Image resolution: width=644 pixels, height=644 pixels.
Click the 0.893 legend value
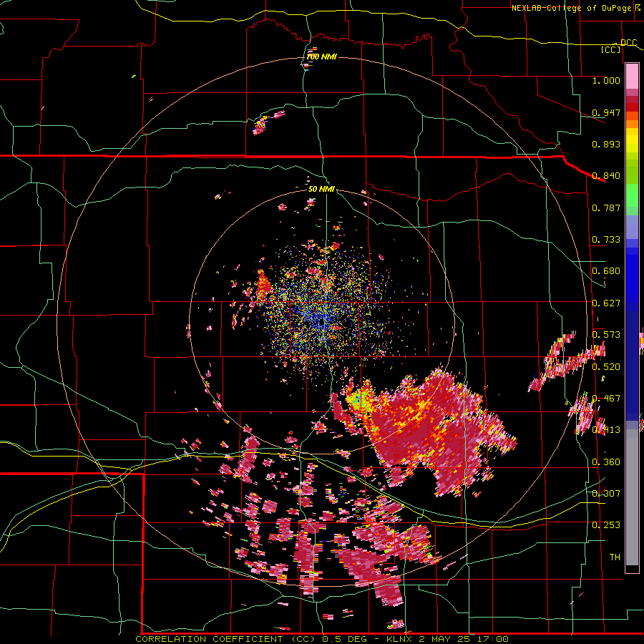pyautogui.click(x=606, y=144)
